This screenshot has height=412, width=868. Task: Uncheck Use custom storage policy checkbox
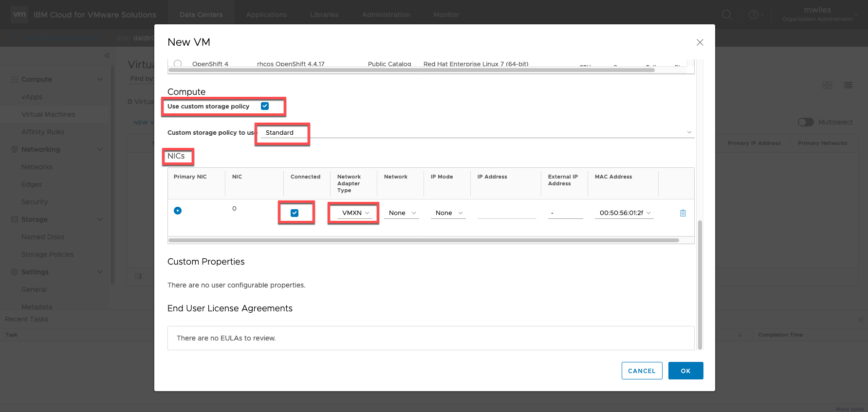coord(265,106)
